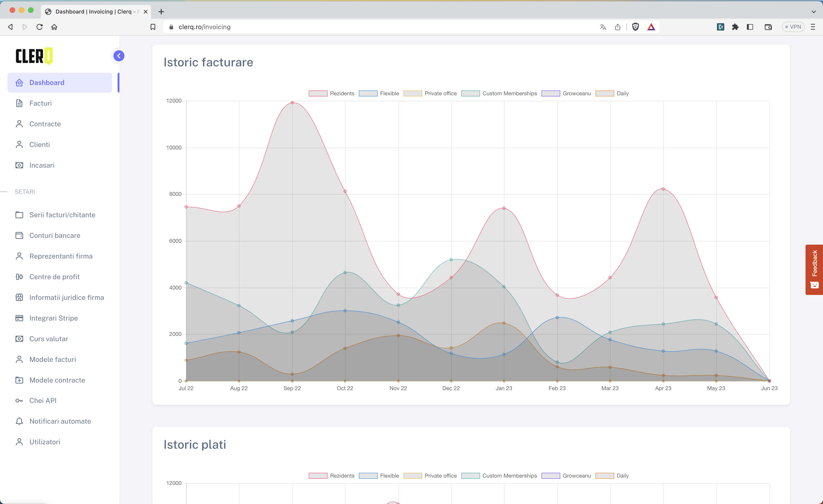Click the Informatii juridice firma shop icon
The height and width of the screenshot is (504, 823).
19,298
